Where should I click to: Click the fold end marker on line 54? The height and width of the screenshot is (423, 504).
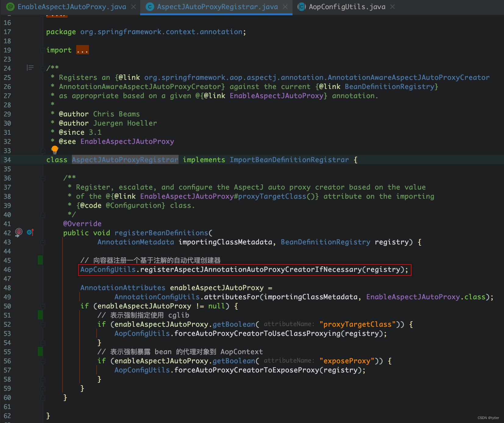click(x=43, y=343)
